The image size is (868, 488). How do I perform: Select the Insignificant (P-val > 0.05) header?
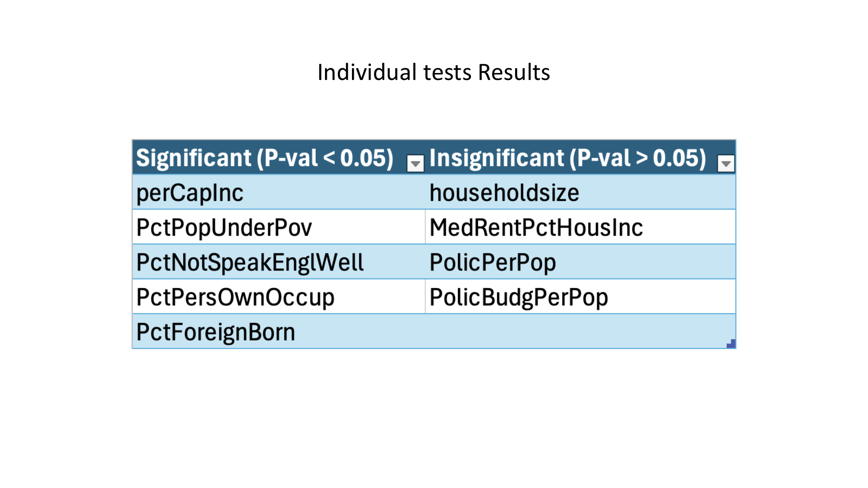point(580,157)
